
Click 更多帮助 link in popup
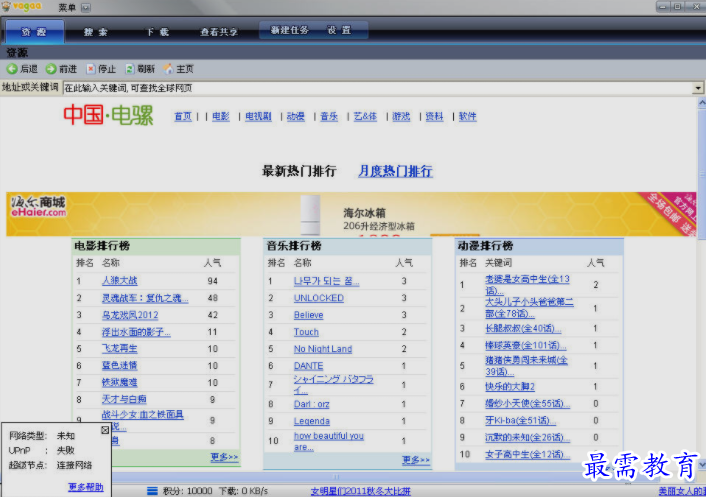point(85,487)
